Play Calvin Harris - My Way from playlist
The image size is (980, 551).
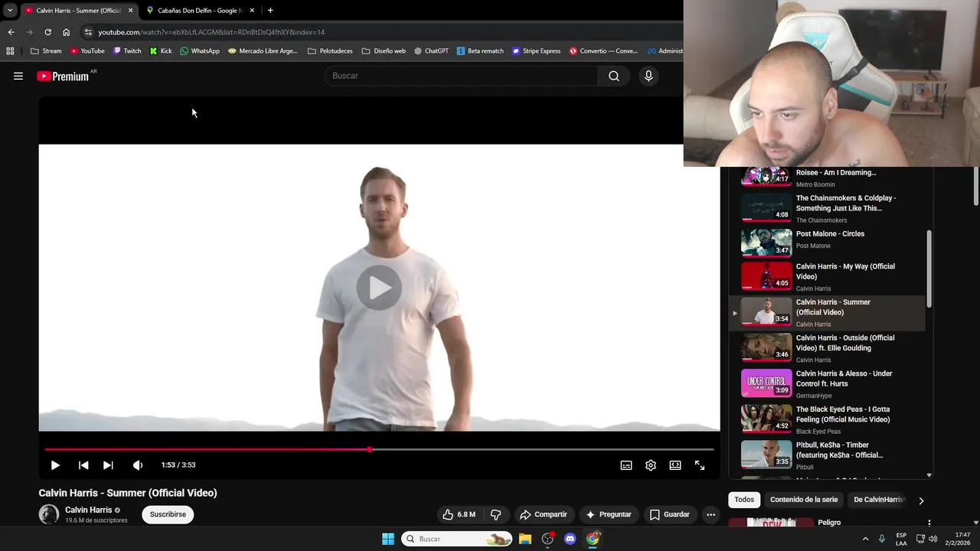(x=827, y=277)
